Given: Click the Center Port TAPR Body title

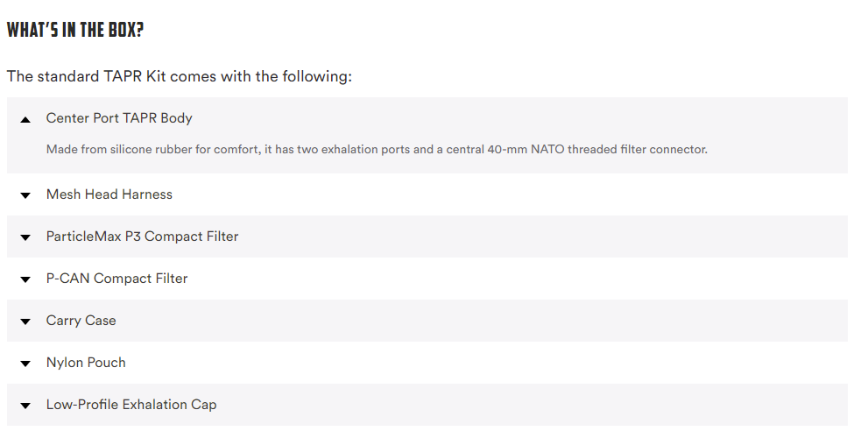Looking at the screenshot, I should coord(119,118).
